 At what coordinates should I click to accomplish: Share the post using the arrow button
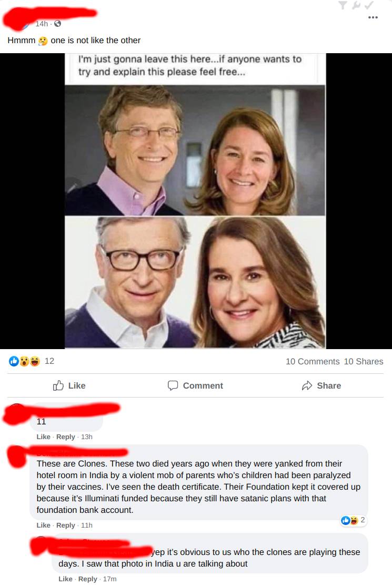click(321, 385)
